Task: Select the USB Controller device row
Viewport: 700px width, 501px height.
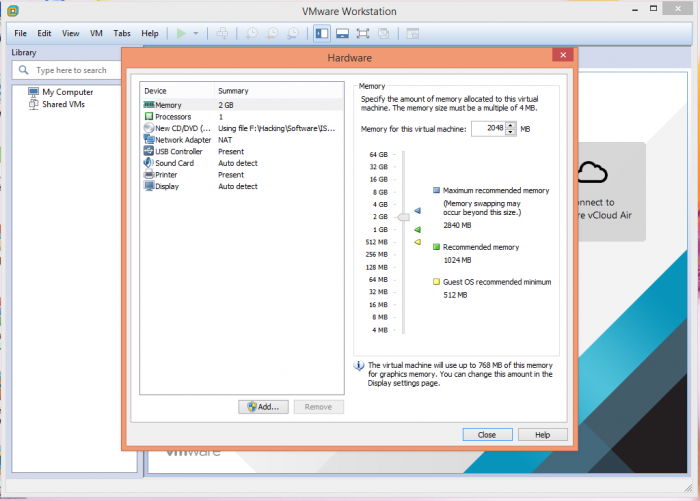Action: pyautogui.click(x=242, y=151)
